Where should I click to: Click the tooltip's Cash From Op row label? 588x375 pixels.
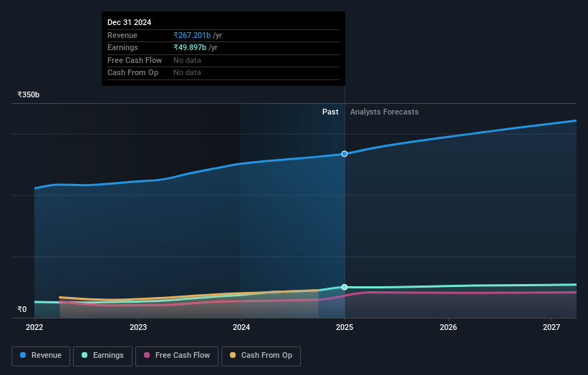point(132,73)
